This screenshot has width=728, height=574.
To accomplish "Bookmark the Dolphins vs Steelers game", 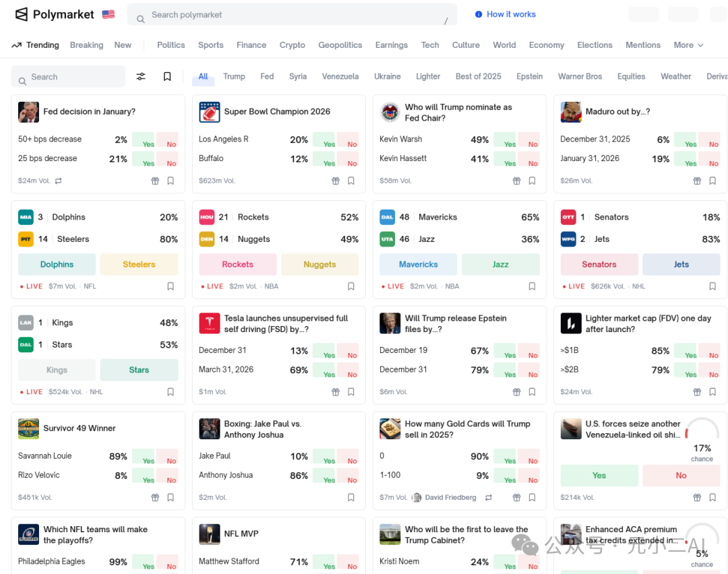I will [x=171, y=286].
